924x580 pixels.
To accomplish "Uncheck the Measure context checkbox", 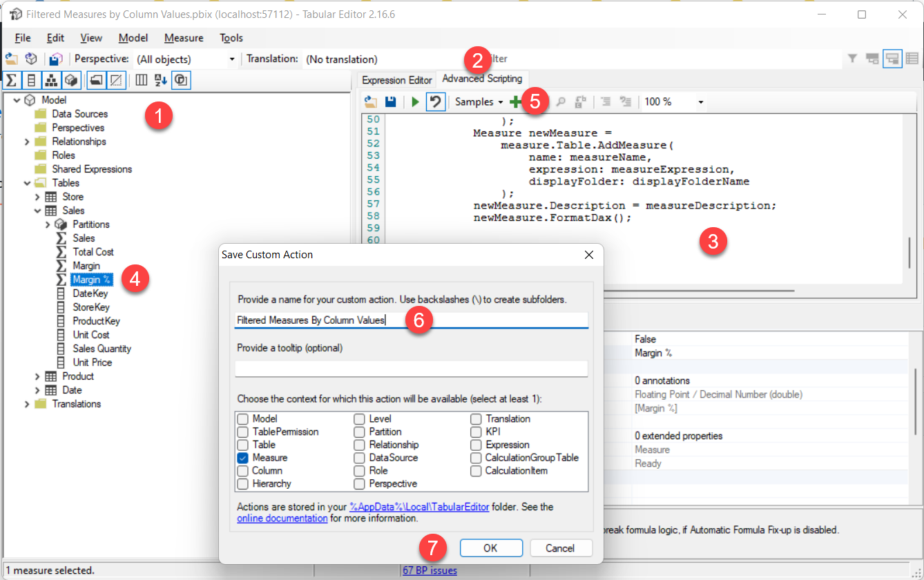I will point(242,458).
